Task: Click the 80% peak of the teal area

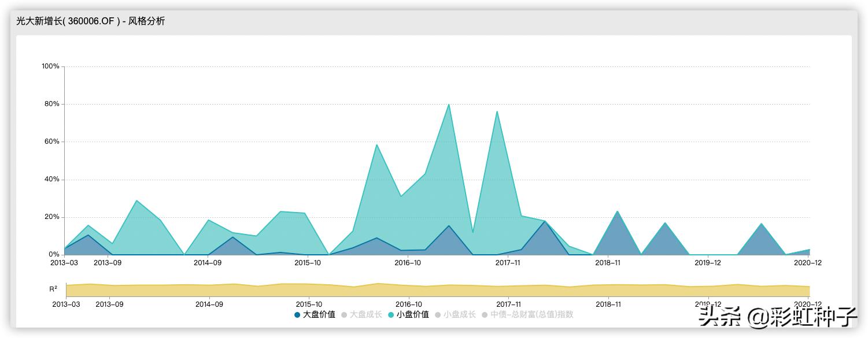Action: [449, 105]
